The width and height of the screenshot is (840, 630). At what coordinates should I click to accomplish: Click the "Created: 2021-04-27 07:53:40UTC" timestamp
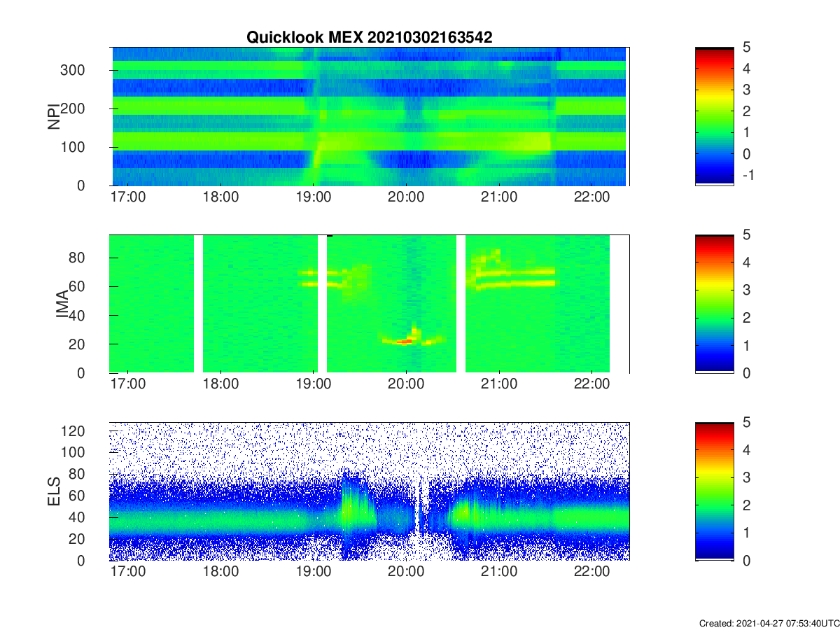pos(769,623)
